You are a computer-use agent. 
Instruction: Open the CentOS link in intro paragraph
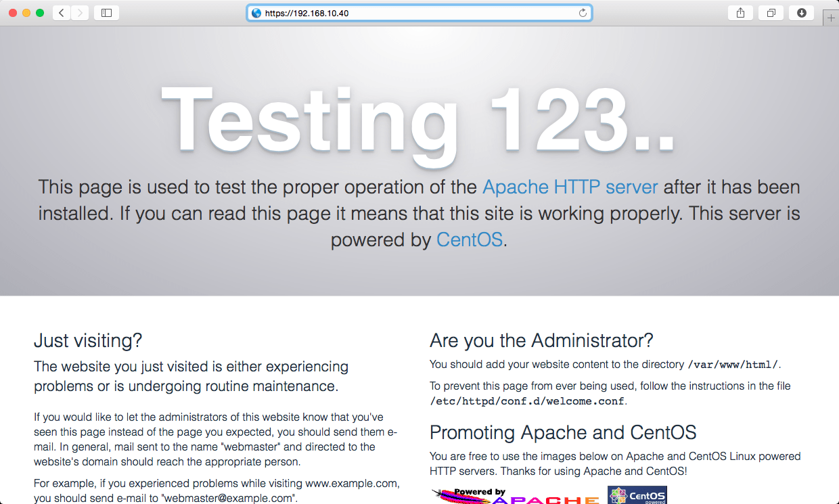click(470, 239)
